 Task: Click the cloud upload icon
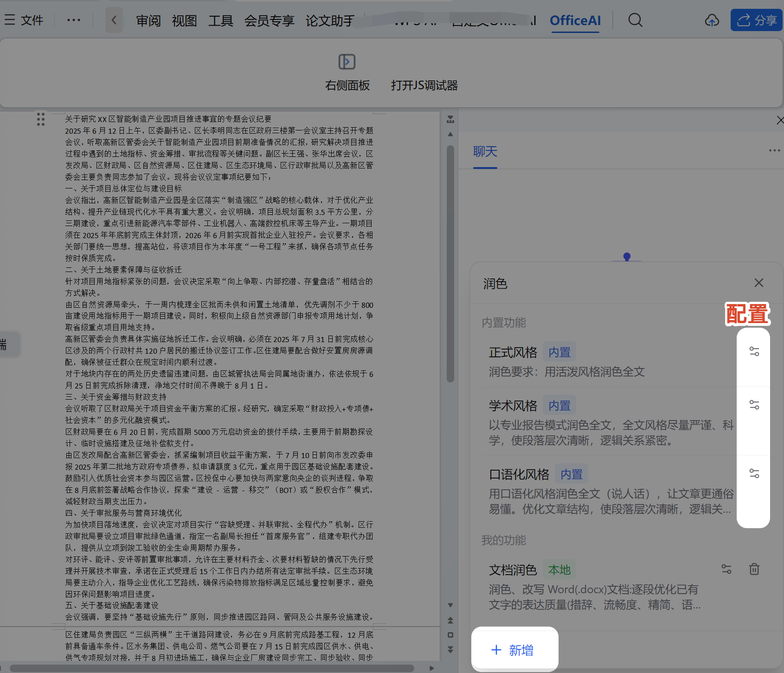(x=712, y=20)
